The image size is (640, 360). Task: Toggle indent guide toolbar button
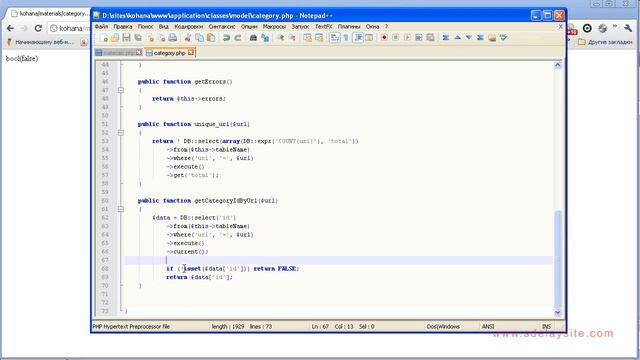(358, 38)
